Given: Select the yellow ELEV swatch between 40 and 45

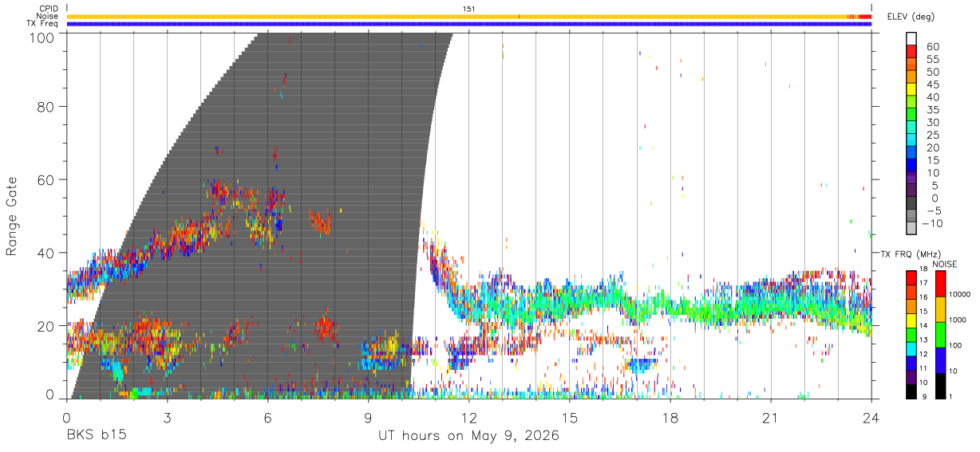Looking at the screenshot, I should tap(912, 90).
